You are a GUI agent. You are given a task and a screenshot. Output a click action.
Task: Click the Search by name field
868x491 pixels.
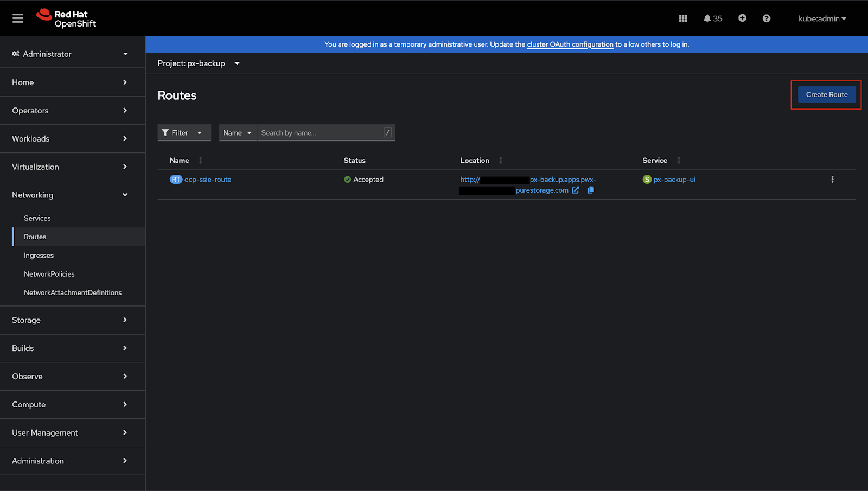tap(321, 133)
